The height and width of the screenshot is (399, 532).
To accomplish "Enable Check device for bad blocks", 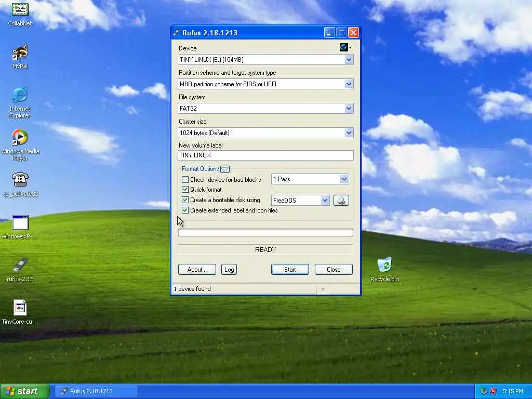I will click(185, 179).
